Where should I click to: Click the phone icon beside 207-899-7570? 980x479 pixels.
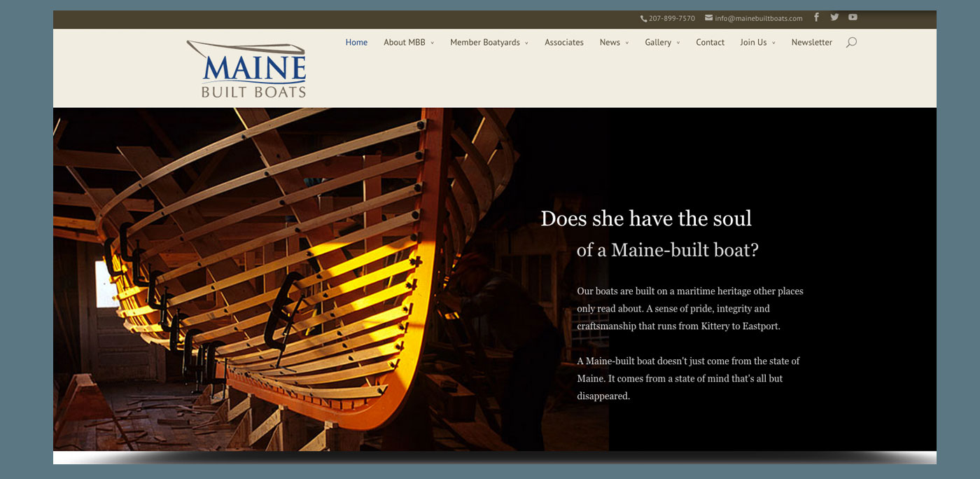[x=643, y=19]
